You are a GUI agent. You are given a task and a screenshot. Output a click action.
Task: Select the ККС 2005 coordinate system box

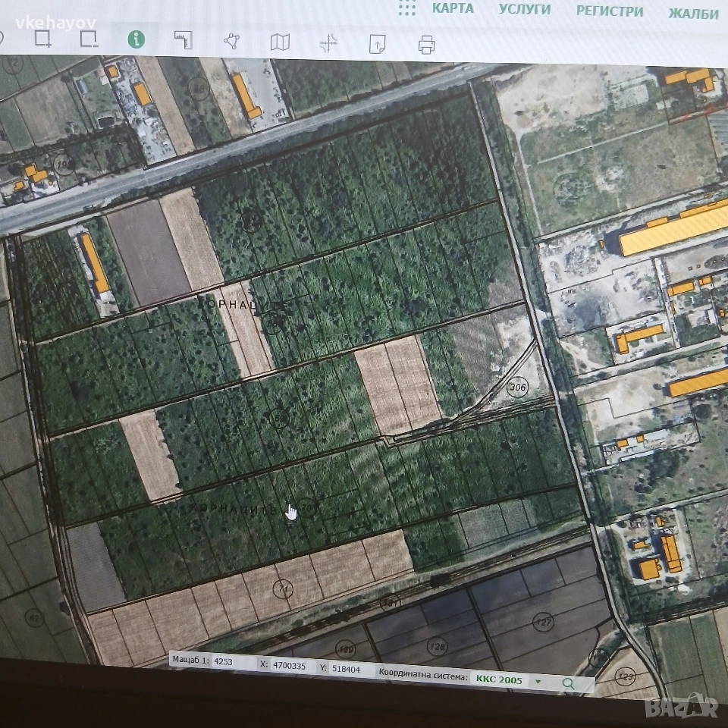click(500, 680)
